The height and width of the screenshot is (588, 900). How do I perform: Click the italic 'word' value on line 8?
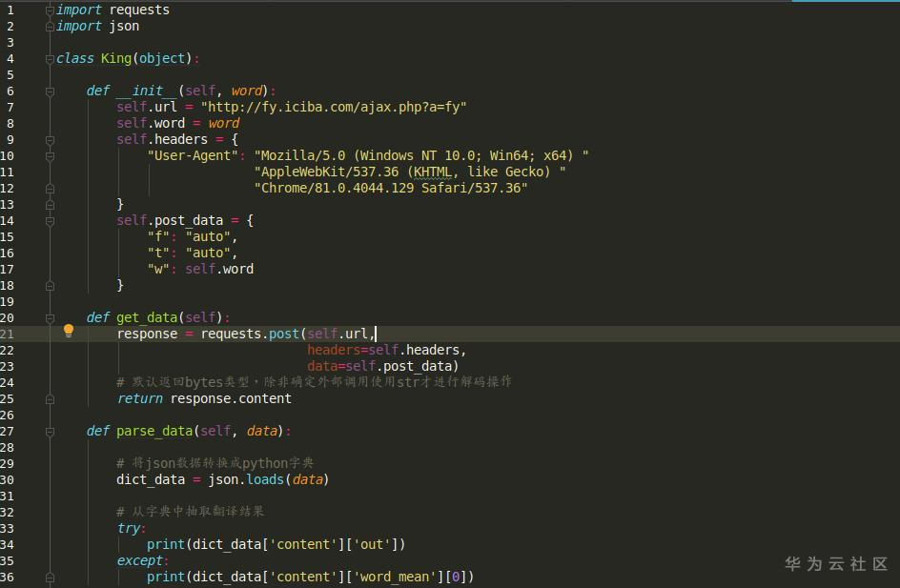point(224,123)
